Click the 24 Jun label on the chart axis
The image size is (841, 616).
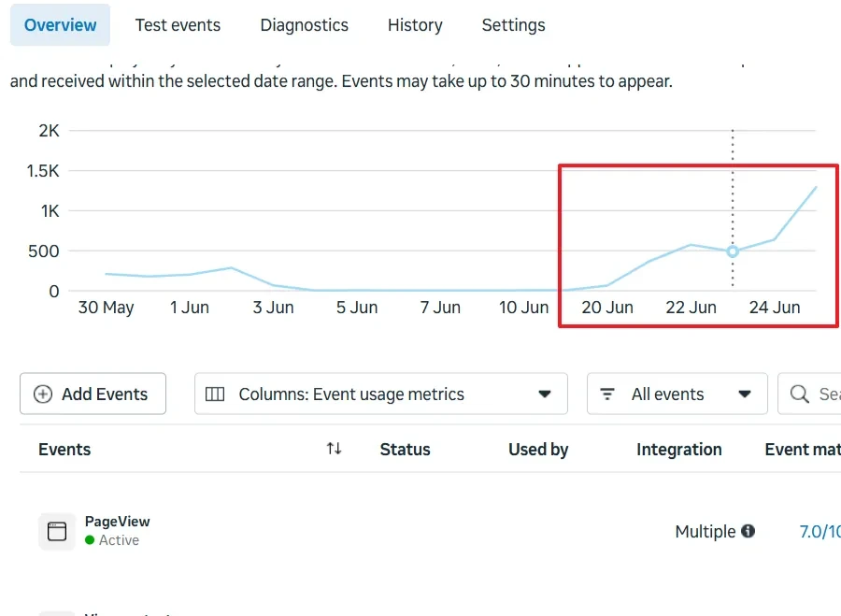[x=775, y=308]
